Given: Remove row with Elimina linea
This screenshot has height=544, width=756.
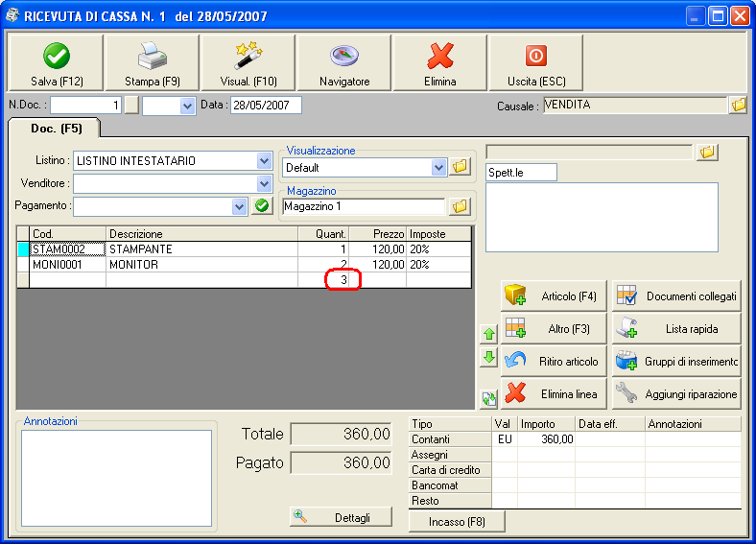Looking at the screenshot, I should (x=554, y=394).
